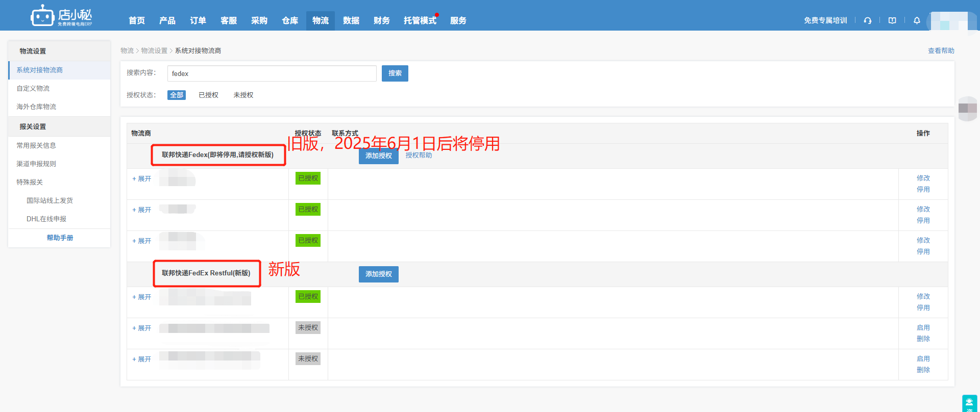Open 授权帮助 link
Image resolution: width=980 pixels, height=412 pixels.
(x=419, y=156)
